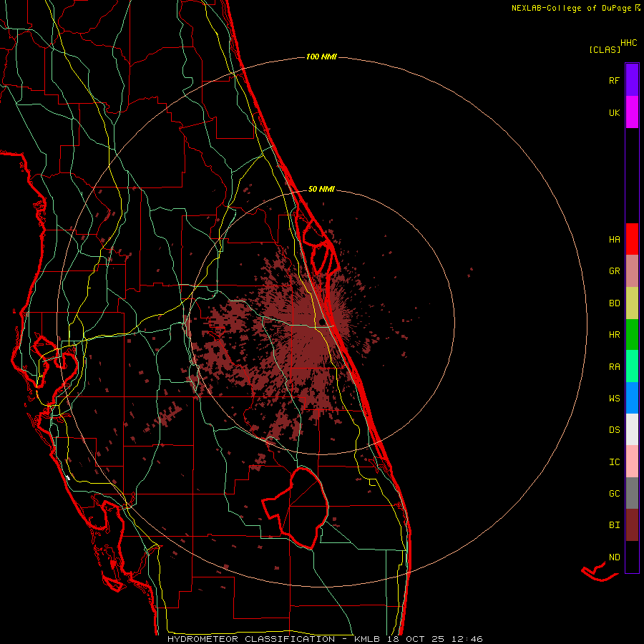Select the IC light-pink legend swatch
This screenshot has width=644, height=644.
(x=632, y=462)
